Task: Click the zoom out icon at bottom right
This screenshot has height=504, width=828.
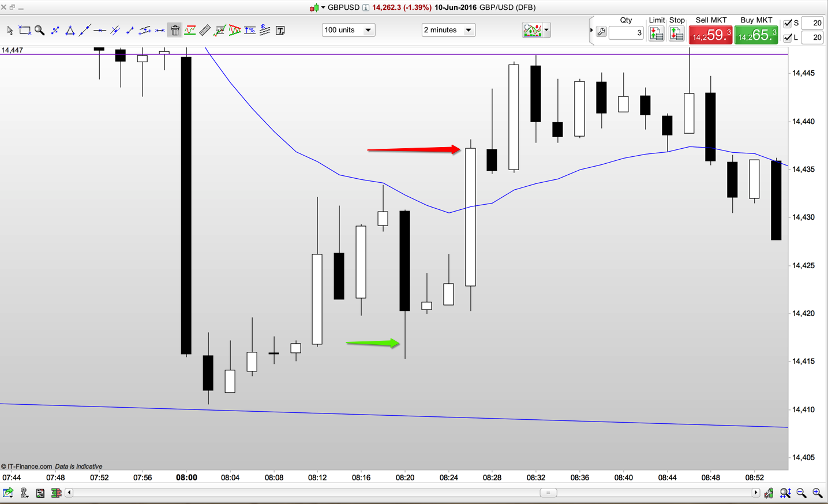Action: pyautogui.click(x=801, y=493)
